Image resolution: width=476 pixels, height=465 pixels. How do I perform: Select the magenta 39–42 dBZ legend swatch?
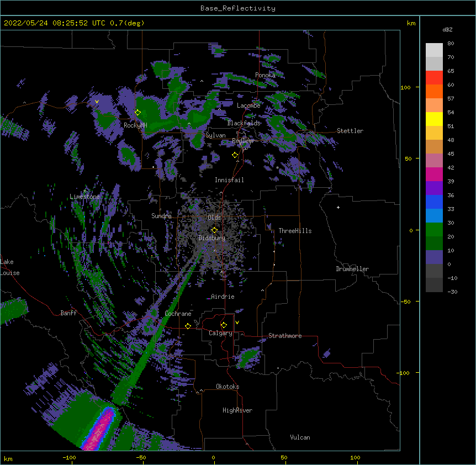tap(434, 174)
